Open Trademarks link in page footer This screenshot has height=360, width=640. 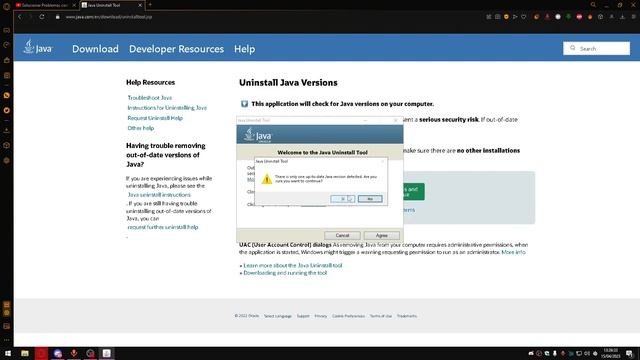click(407, 316)
